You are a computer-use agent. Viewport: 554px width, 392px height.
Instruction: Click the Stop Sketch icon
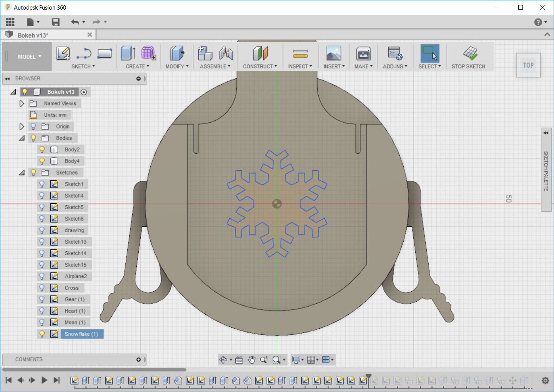[470, 53]
